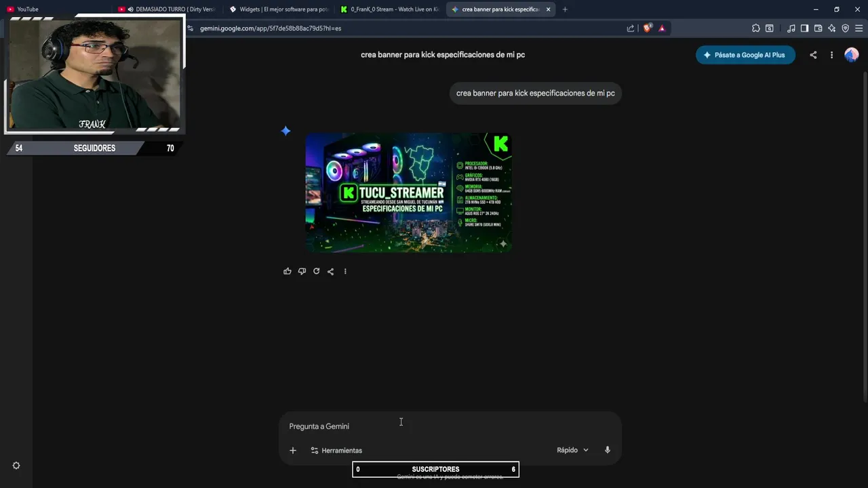Start voice input with the microphone
Screen dimensions: 868x488
pos(608,450)
